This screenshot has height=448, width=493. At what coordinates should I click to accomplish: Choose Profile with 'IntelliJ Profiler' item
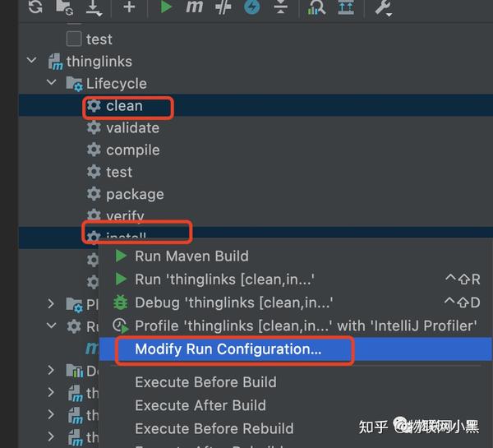click(296, 326)
